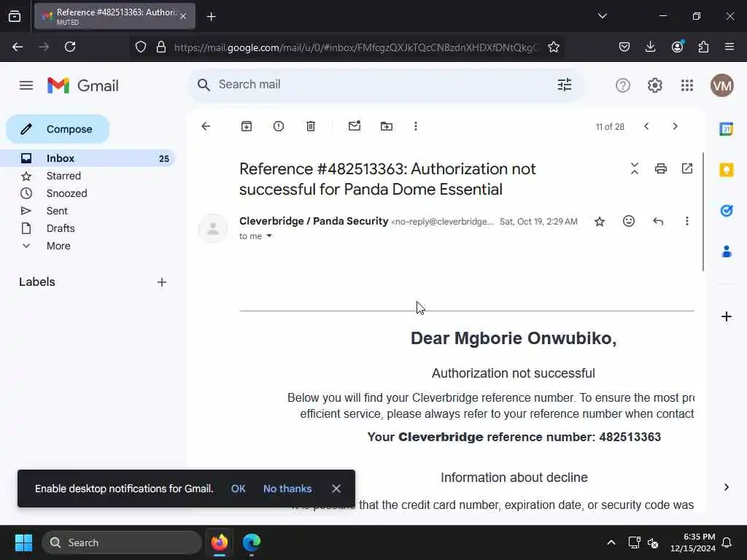Viewport: 747px width, 560px height.
Task: Open the Snoozed folder
Action: pos(88,193)
